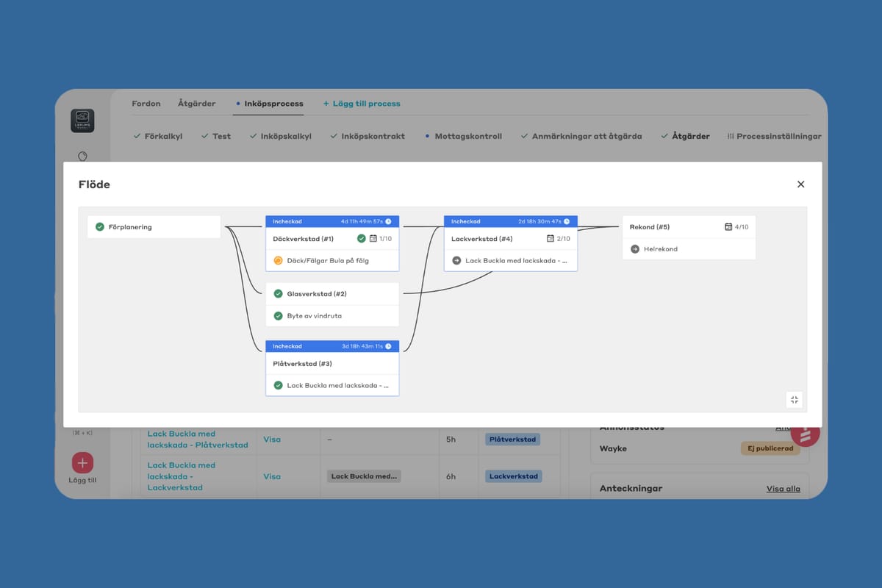Close the Flöde dialog

(x=800, y=184)
